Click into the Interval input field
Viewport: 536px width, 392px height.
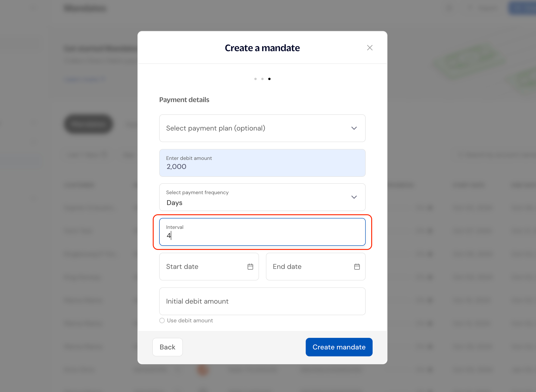coord(262,232)
